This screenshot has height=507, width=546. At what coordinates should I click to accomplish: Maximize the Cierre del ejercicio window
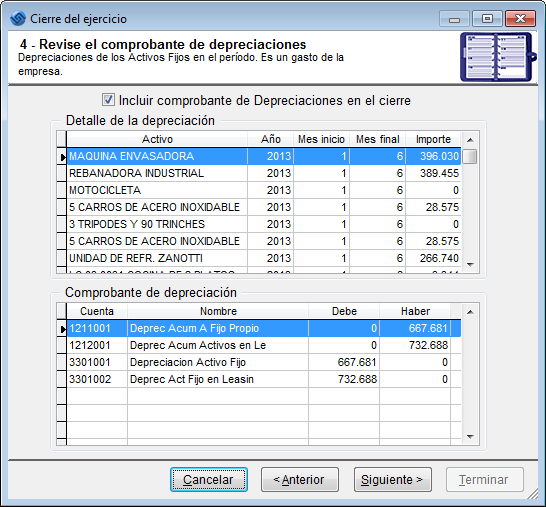point(487,19)
